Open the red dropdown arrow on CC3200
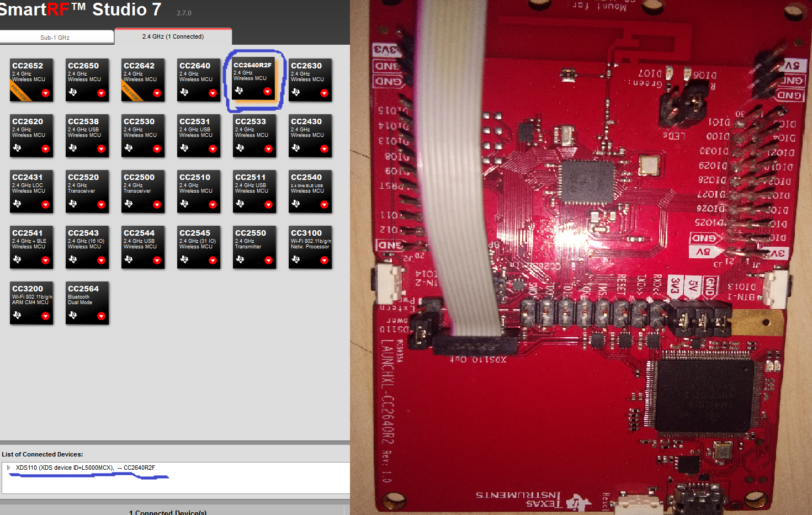Viewport: 812px width, 515px height. pos(45,316)
